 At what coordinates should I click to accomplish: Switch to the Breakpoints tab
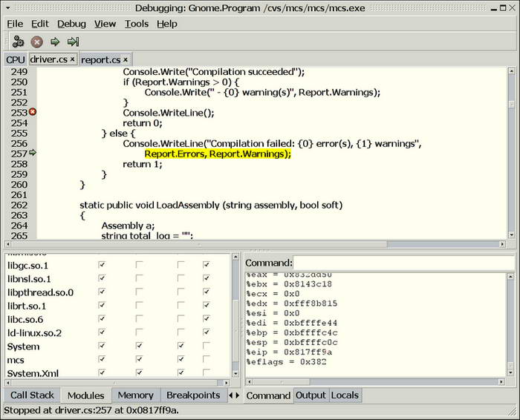coord(193,396)
